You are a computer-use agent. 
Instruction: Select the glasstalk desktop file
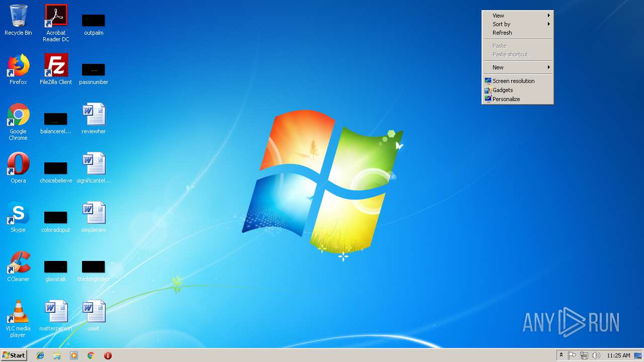56,270
